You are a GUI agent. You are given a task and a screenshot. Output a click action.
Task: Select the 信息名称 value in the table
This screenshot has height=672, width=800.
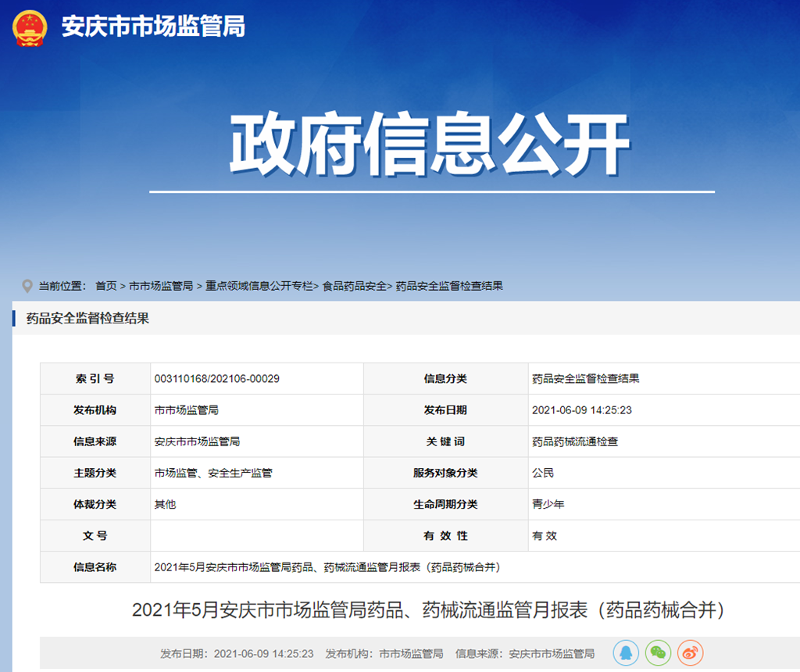coord(327,567)
